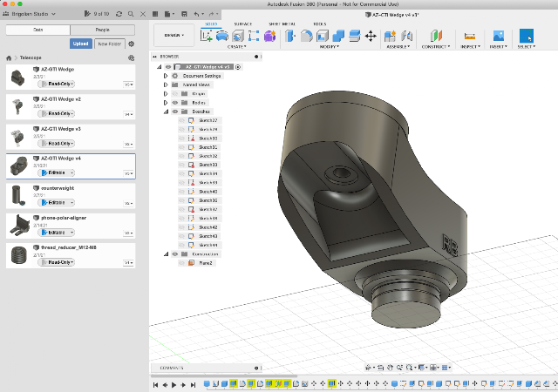
Task: Click the Move/Copy cross-arrows tool
Action: (x=371, y=36)
